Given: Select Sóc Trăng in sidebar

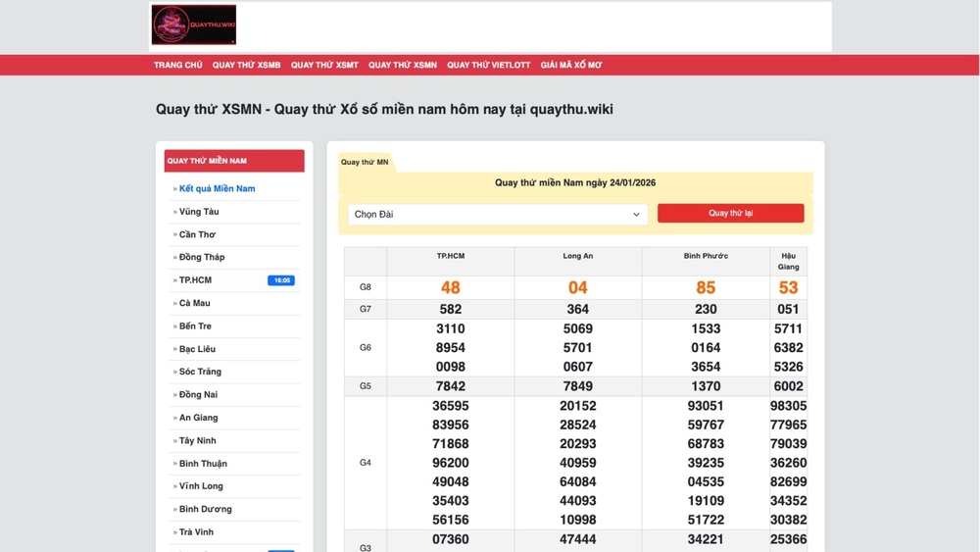Looking at the screenshot, I should [x=200, y=372].
